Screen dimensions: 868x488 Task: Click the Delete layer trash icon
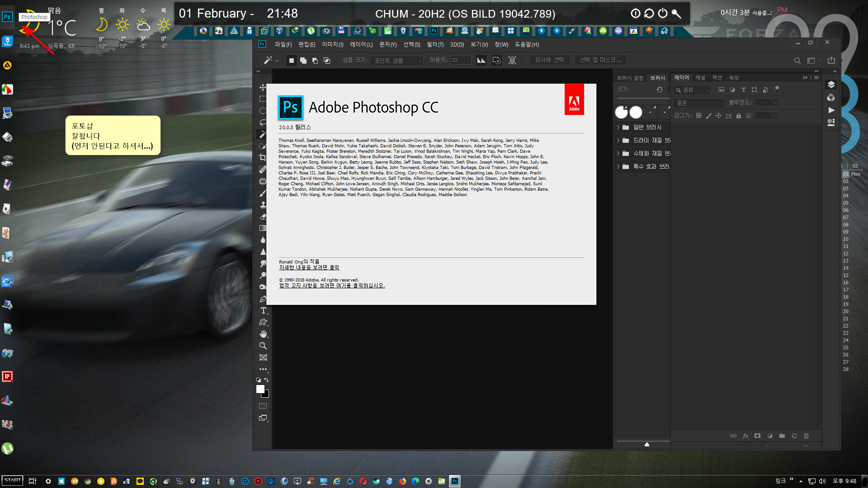pos(806,436)
